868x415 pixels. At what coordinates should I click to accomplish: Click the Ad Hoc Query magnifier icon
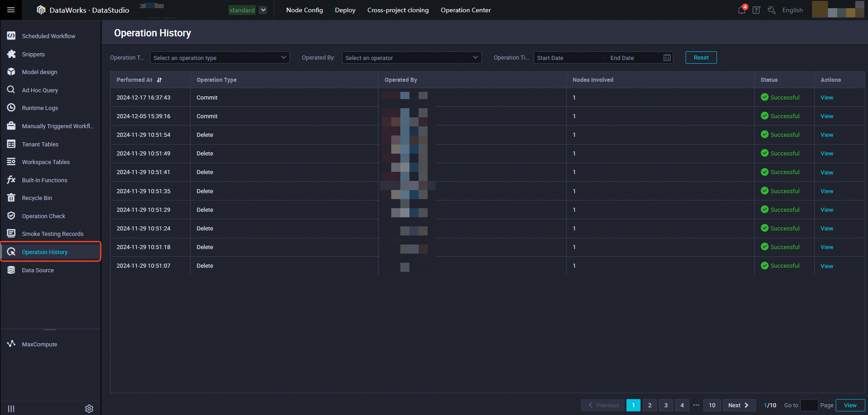[x=11, y=90]
